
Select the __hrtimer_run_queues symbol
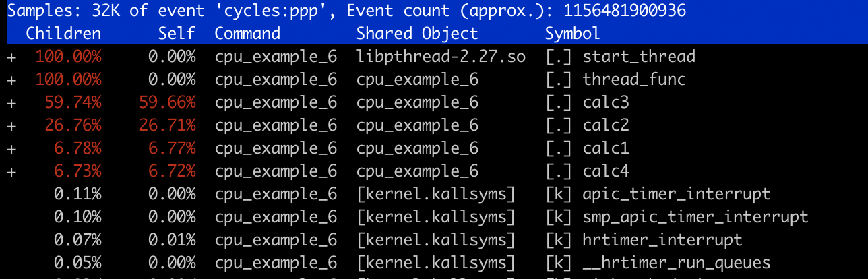point(677,263)
